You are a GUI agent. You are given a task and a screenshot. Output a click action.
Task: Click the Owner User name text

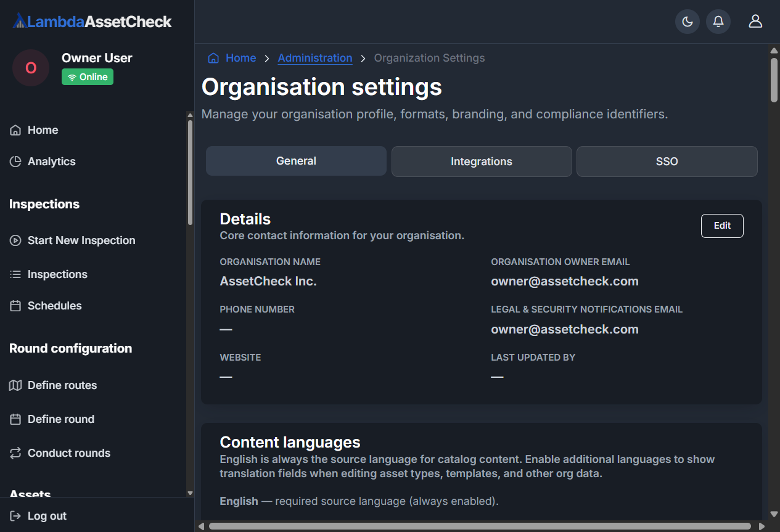coord(97,58)
